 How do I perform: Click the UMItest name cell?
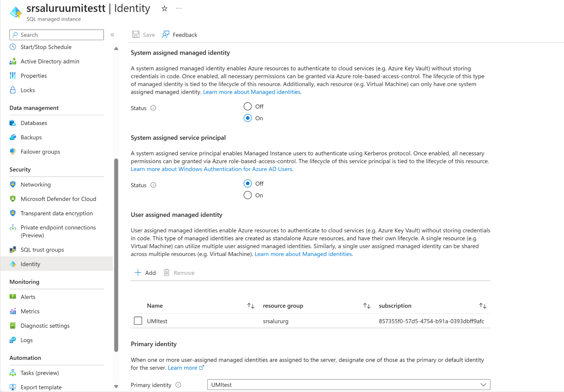coord(157,321)
